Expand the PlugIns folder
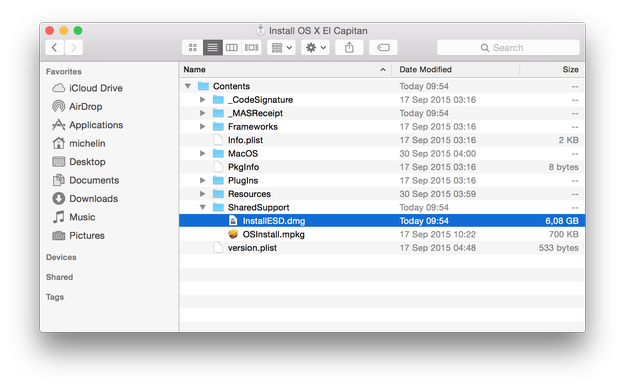 click(x=202, y=181)
